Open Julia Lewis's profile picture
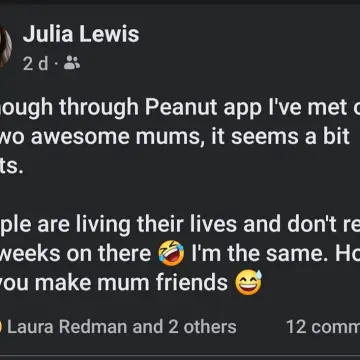This screenshot has height=360, width=360. tap(5, 47)
